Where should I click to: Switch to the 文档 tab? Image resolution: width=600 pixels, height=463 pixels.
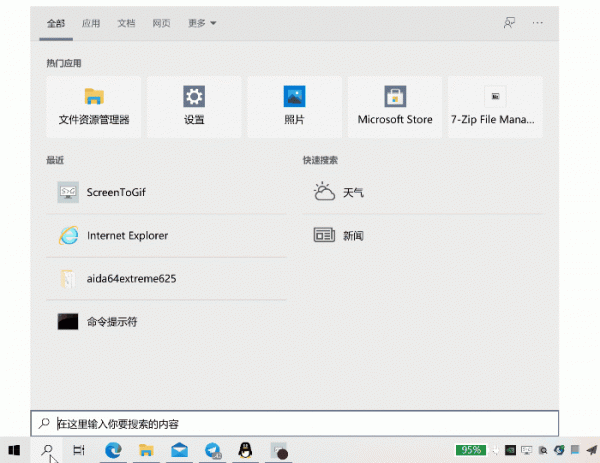(x=126, y=23)
